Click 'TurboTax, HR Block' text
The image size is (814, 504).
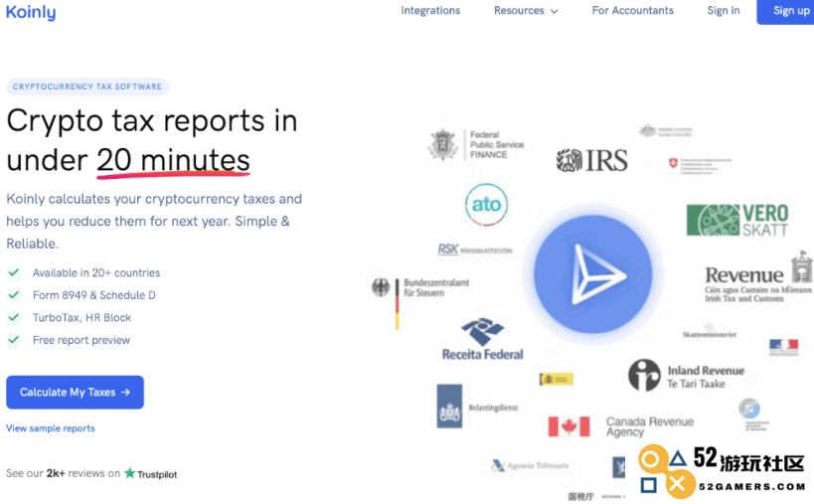pos(82,317)
